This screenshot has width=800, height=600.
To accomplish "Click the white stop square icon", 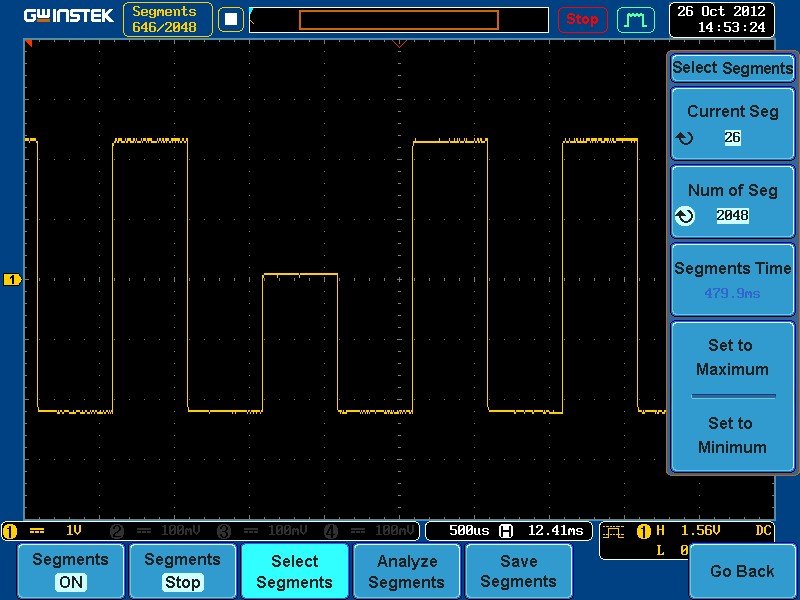I will (231, 19).
